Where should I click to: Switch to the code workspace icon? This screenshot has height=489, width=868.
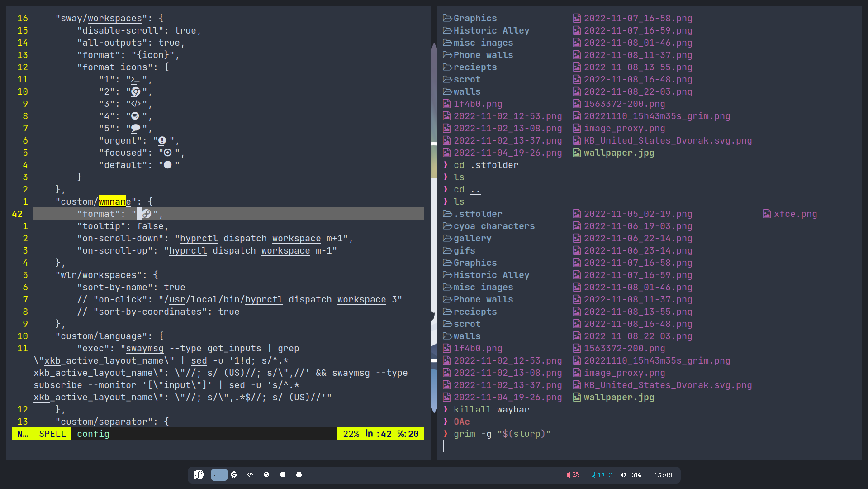point(250,475)
